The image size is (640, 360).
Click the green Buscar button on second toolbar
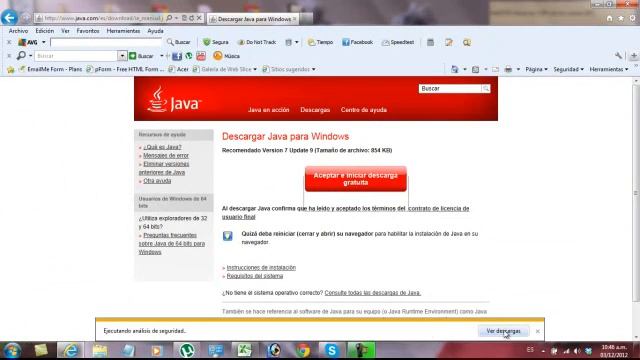[142, 56]
